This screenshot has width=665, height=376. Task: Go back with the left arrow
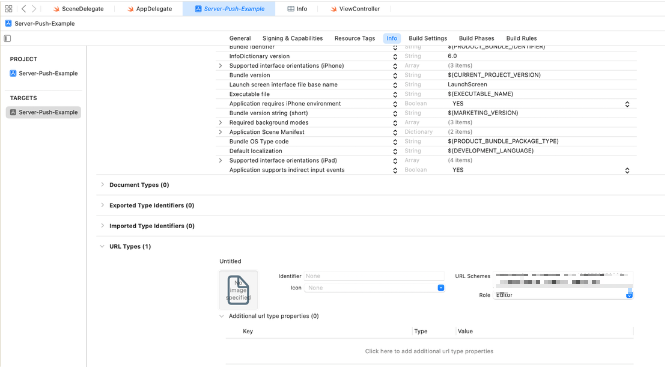coord(24,8)
